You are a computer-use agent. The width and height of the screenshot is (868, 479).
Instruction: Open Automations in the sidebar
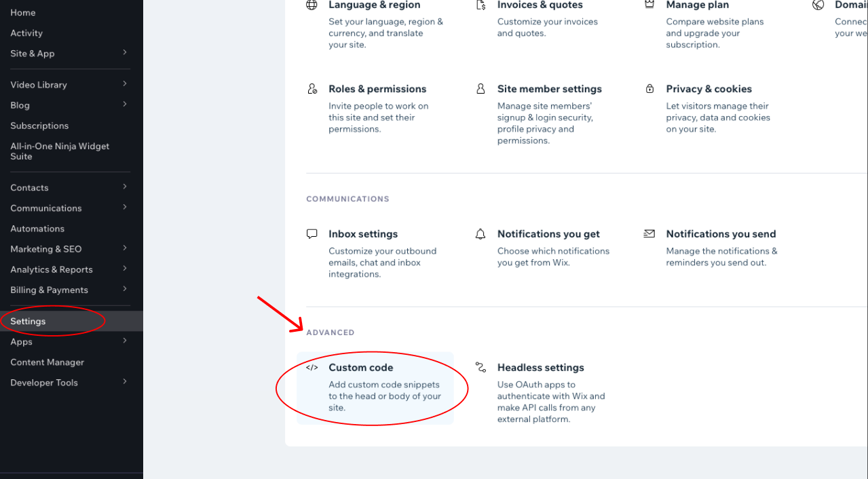pyautogui.click(x=37, y=229)
